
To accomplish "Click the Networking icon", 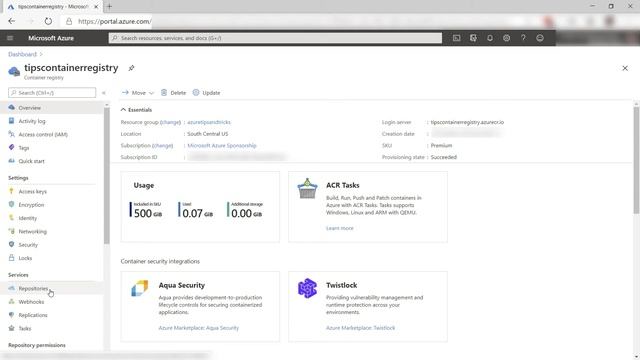I will [x=11, y=231].
